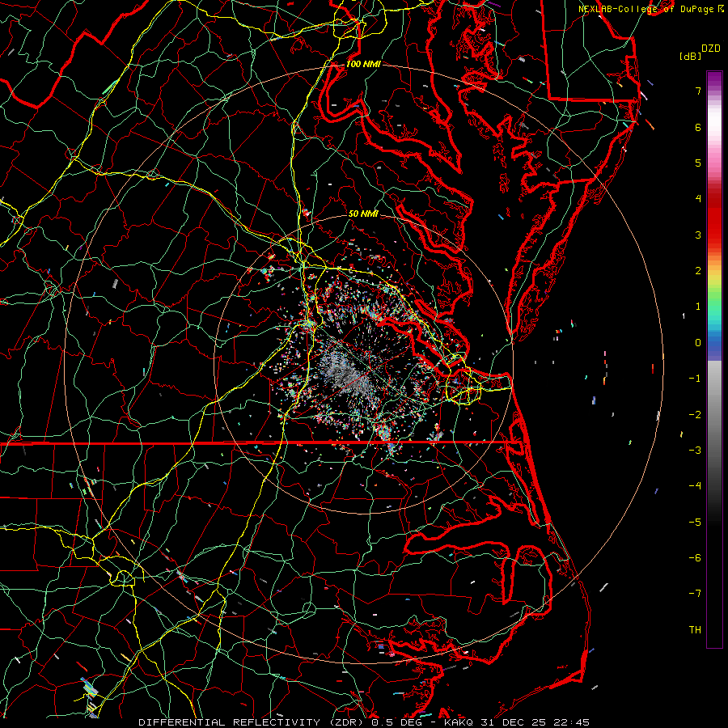The image size is (728, 728).
Task: Click the TH threshold label on the scale
Action: [x=695, y=630]
